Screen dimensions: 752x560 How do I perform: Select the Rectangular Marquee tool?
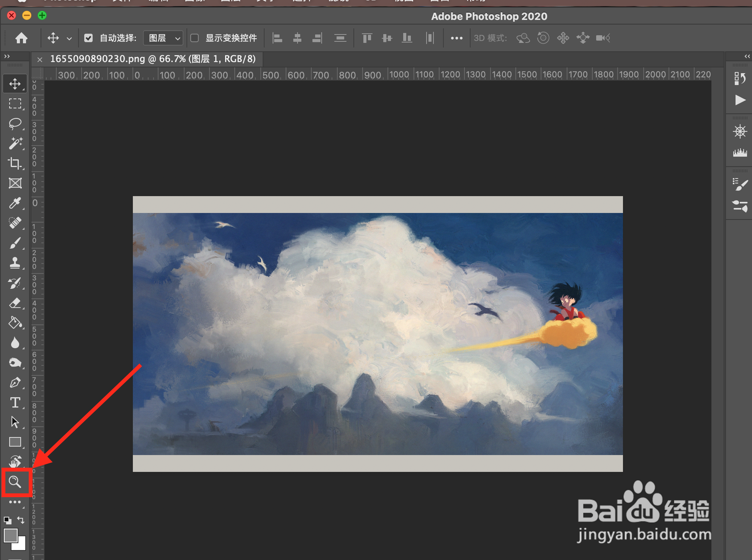point(15,104)
